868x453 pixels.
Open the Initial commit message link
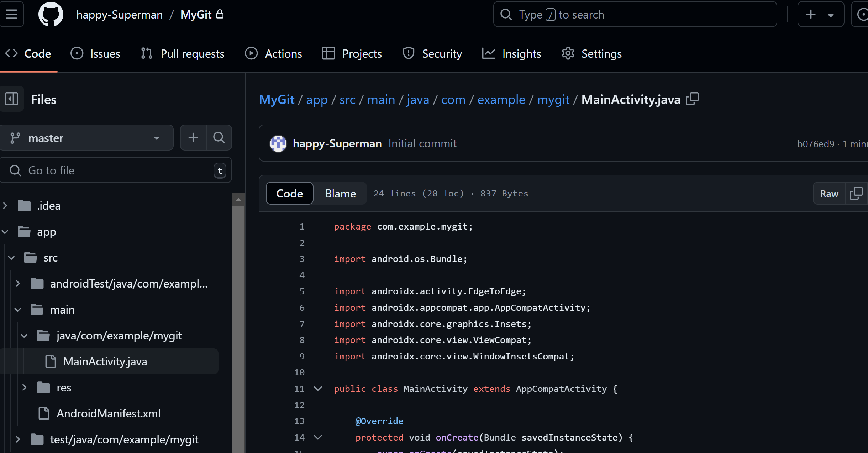[x=422, y=143]
